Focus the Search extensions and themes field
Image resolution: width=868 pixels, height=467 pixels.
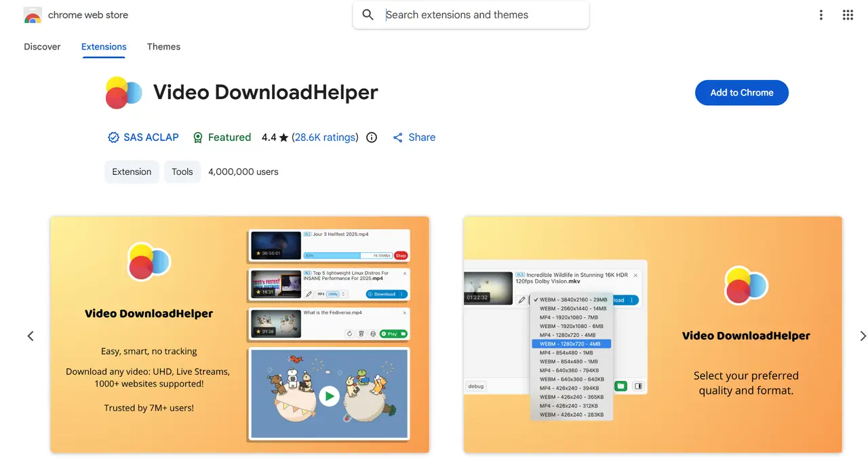481,15
